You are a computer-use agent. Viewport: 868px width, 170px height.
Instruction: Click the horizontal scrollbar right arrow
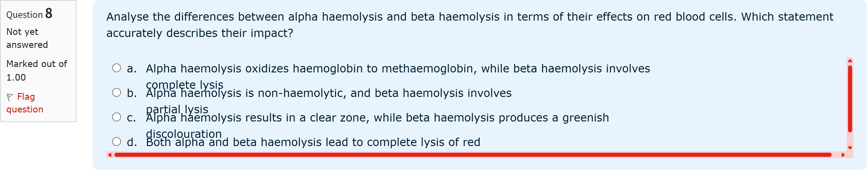coord(843,155)
